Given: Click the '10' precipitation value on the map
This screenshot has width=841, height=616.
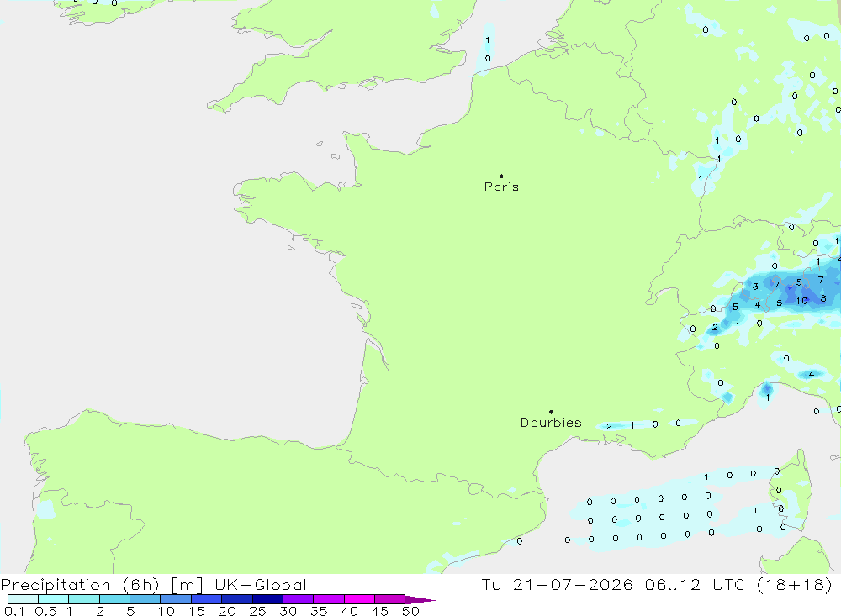Looking at the screenshot, I should tap(801, 301).
